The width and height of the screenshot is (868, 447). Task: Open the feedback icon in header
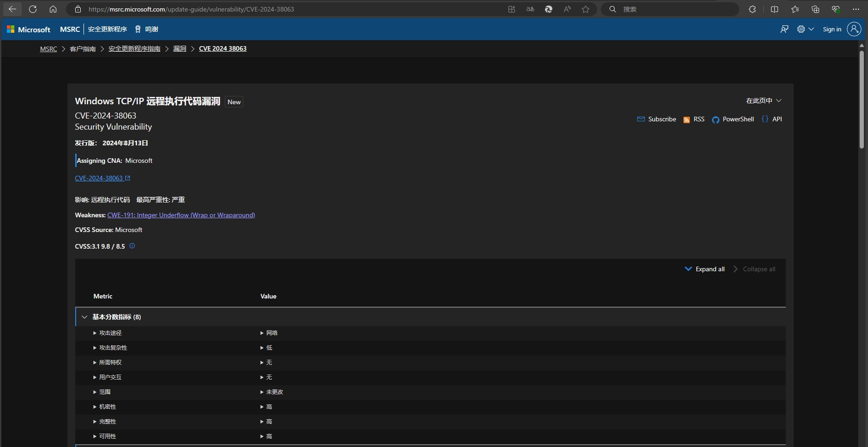(x=784, y=29)
